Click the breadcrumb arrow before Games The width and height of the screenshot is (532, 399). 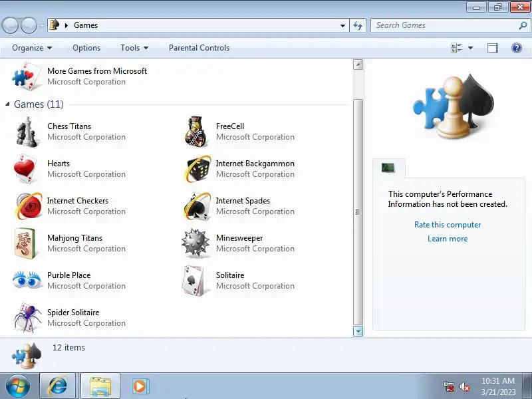pyautogui.click(x=66, y=25)
